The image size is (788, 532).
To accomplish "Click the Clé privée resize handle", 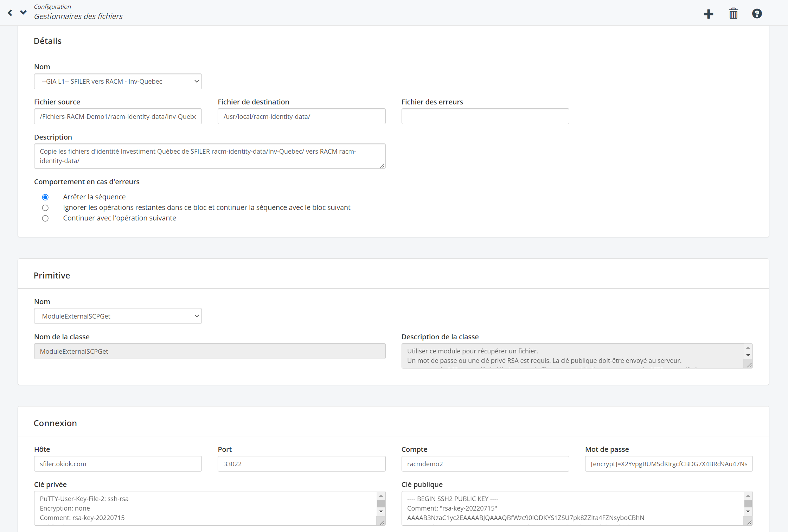I will 382,522.
